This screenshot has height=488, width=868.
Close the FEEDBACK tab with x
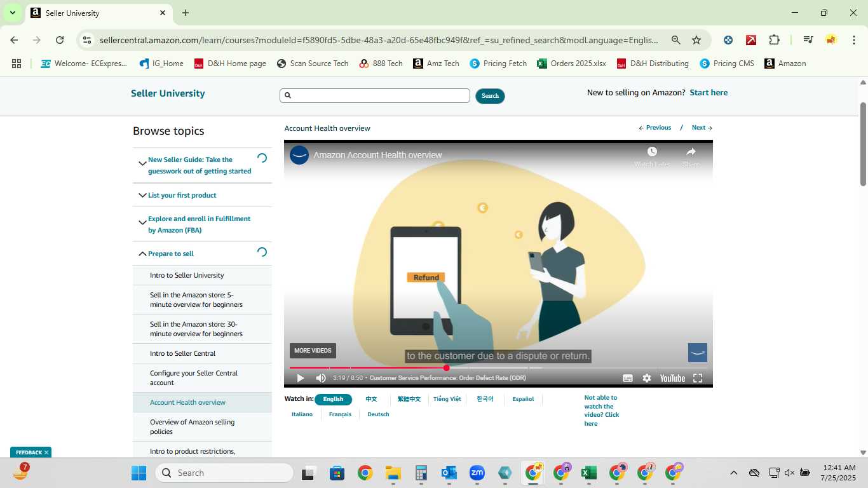(46, 452)
